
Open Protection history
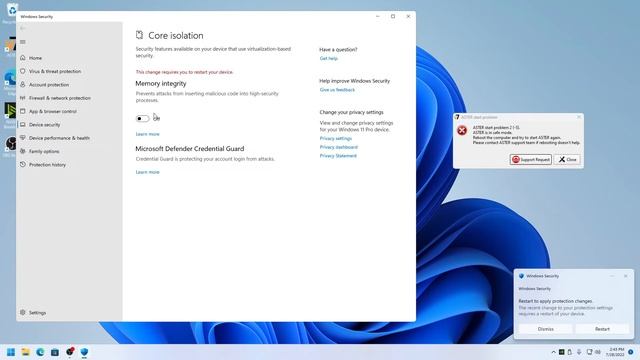click(x=47, y=165)
